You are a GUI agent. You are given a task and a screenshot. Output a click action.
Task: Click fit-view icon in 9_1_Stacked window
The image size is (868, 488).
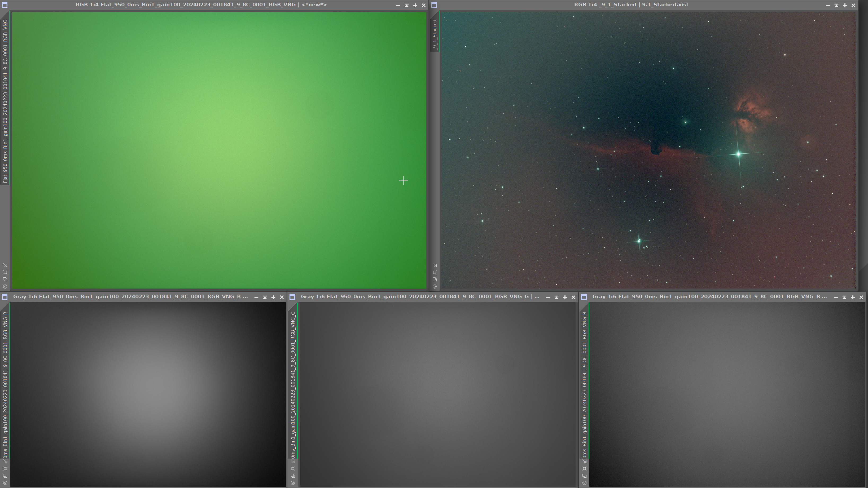tap(435, 272)
